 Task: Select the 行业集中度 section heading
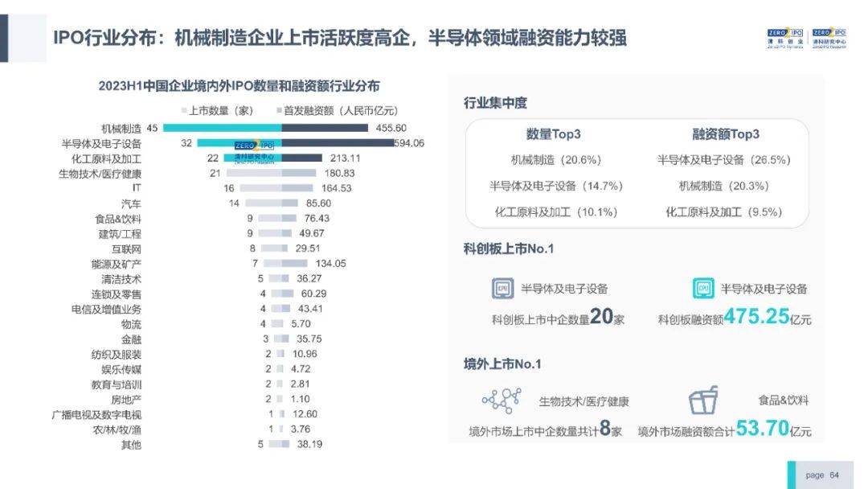pos(495,103)
